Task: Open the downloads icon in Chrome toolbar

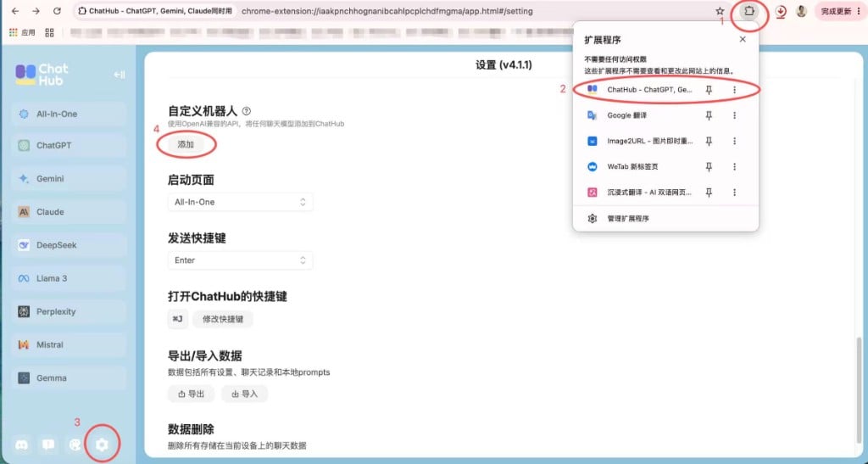Action: [781, 11]
